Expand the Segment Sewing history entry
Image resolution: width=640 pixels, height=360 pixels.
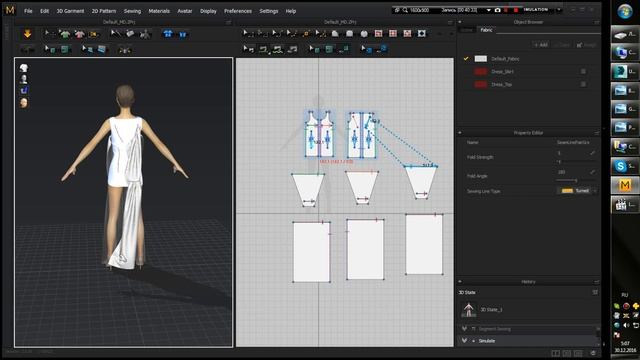464,329
